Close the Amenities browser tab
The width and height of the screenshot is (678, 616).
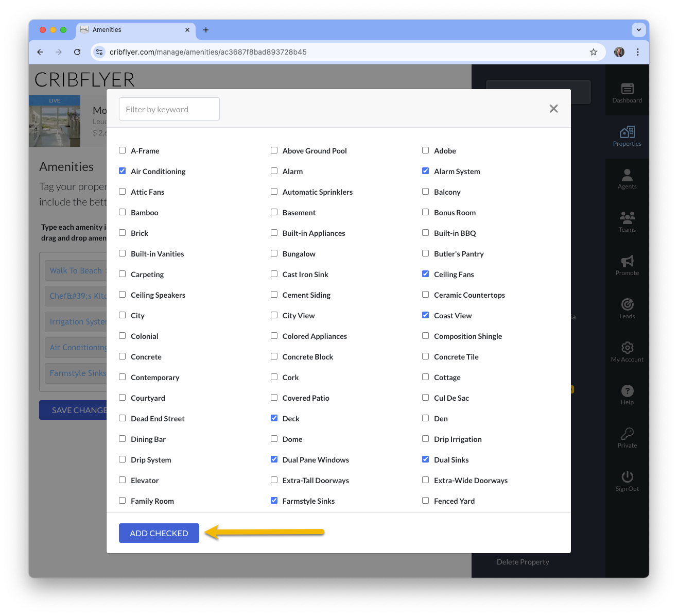point(187,30)
